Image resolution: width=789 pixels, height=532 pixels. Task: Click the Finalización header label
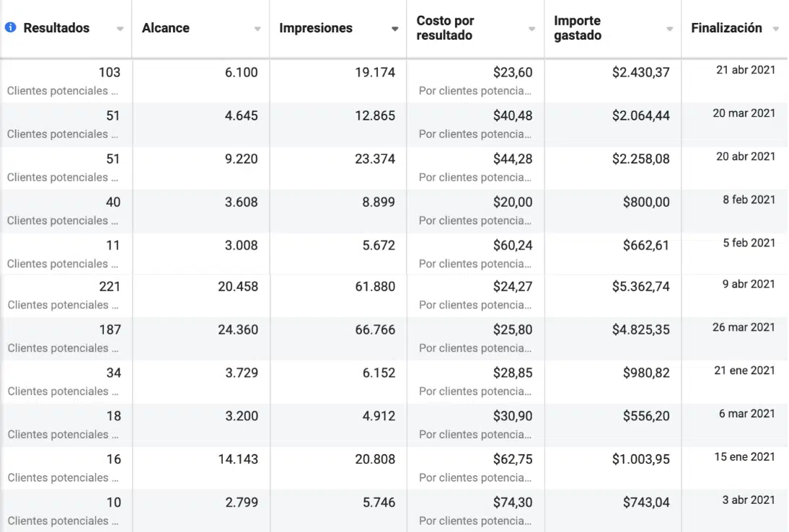(726, 28)
